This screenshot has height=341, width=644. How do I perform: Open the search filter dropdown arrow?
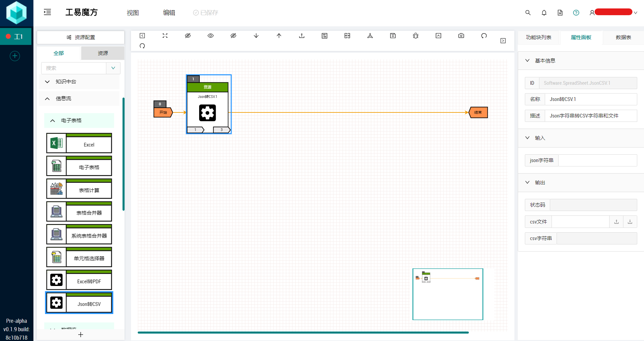113,68
